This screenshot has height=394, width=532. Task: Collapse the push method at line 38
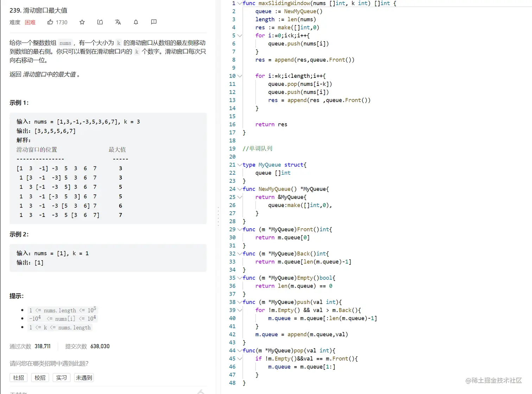coord(240,302)
